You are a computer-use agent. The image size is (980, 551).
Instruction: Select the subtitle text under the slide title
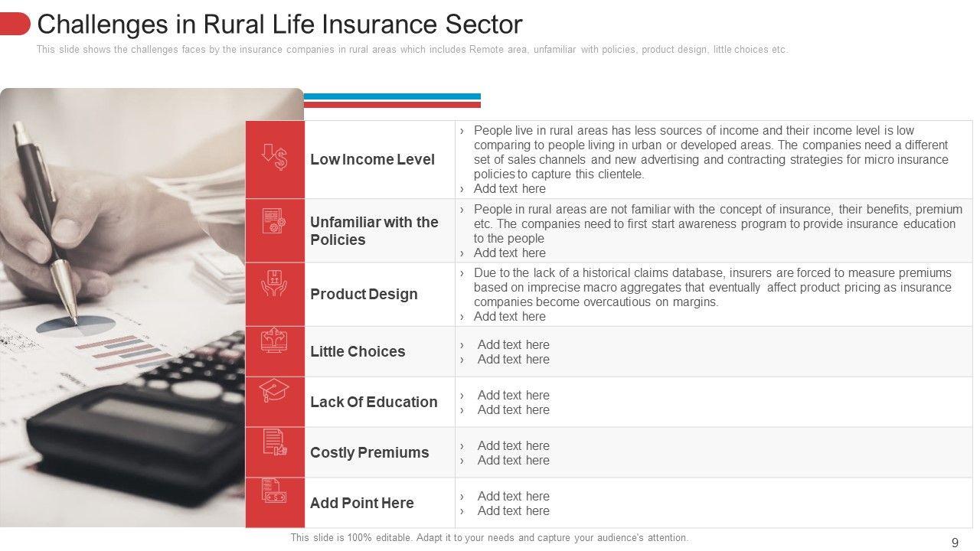(412, 50)
